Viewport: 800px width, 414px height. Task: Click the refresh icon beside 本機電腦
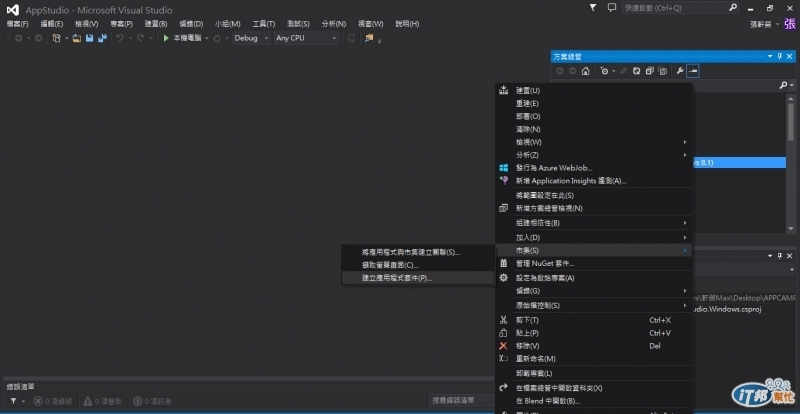217,38
